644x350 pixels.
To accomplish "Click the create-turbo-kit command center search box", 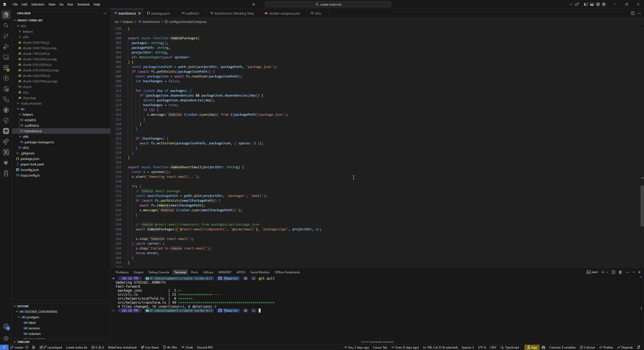I will click(x=328, y=4).
